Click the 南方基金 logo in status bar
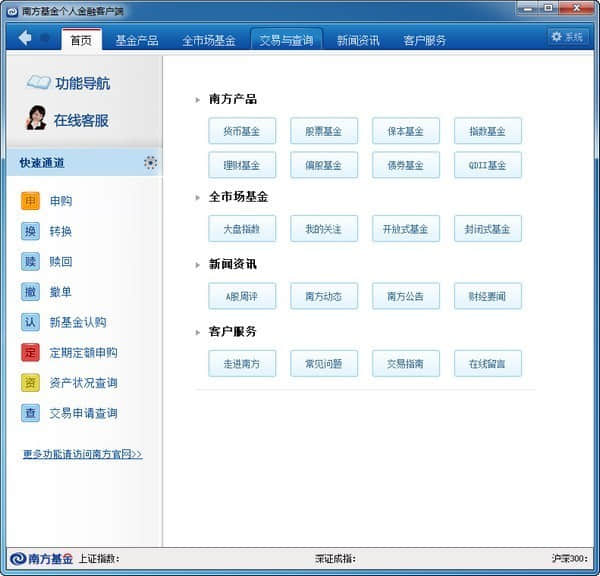 click(x=41, y=559)
